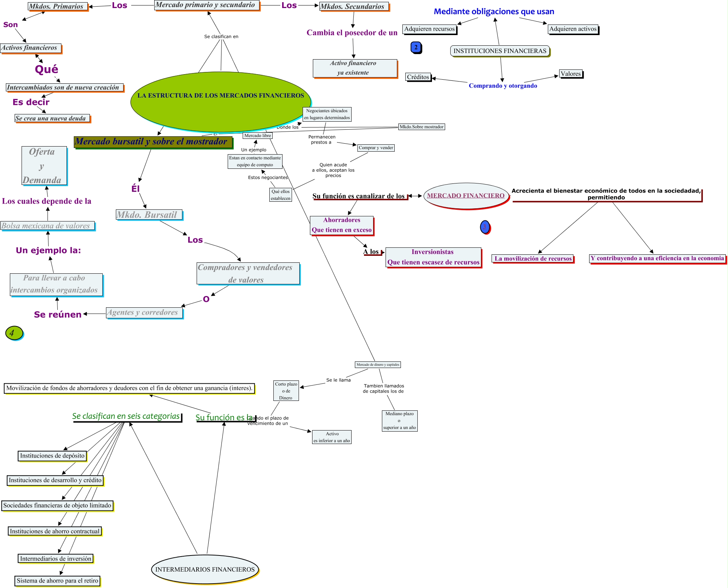Click the MERCADO FINANCIERO underlined link oval

[x=466, y=196]
